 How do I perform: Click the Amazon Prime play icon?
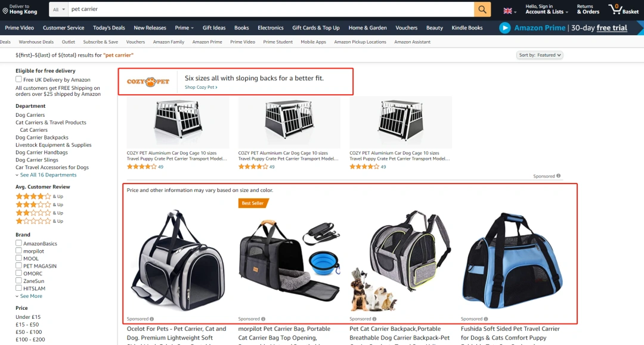pos(505,28)
